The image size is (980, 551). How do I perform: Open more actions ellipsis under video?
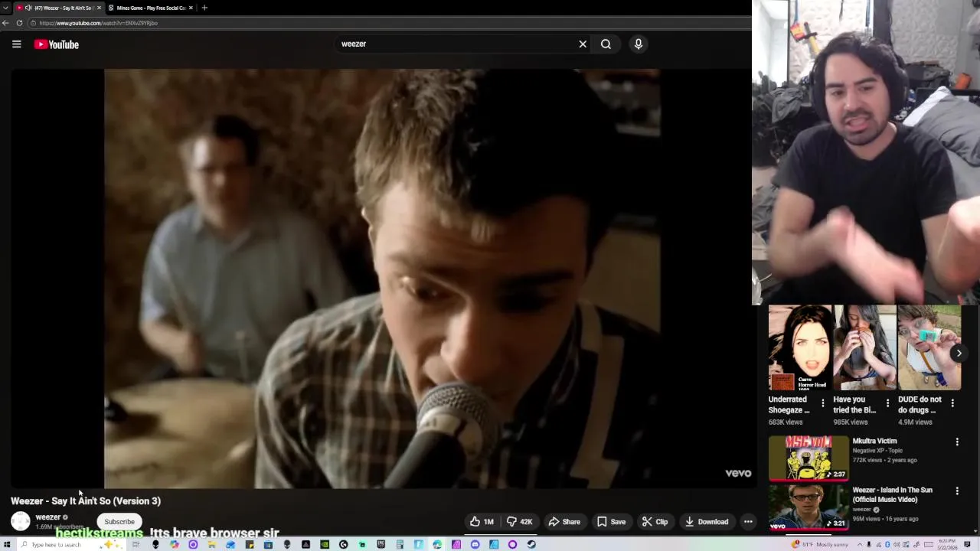point(748,522)
